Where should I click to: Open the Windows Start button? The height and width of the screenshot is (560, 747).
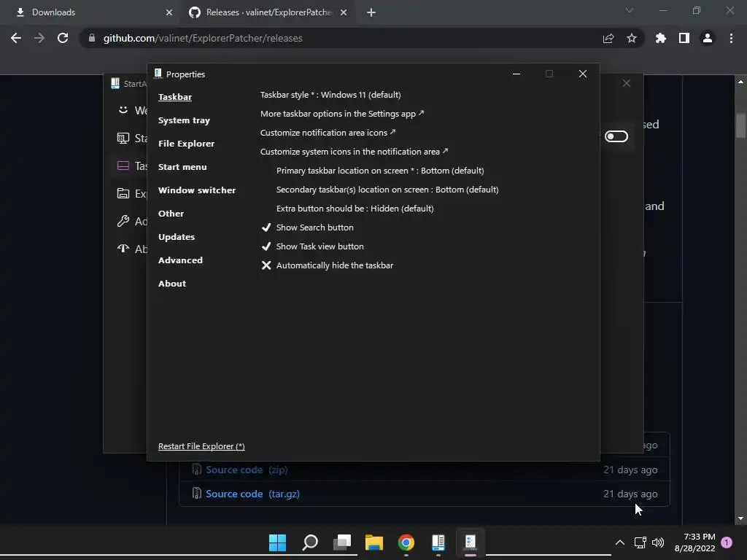click(277, 542)
